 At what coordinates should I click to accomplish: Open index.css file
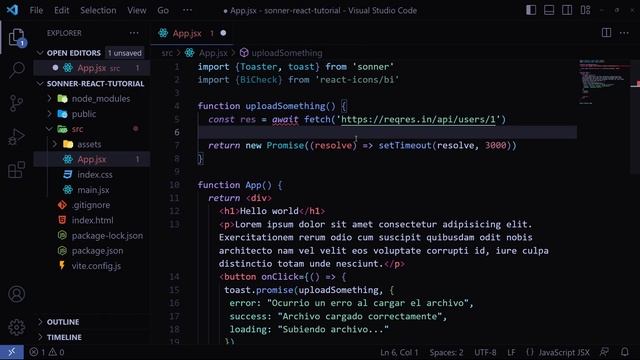tap(95, 174)
